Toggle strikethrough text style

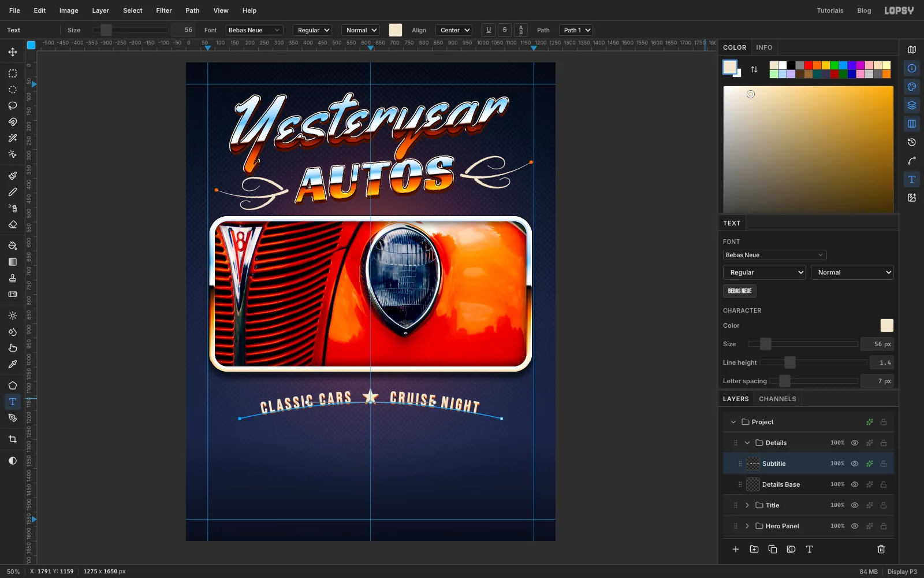pos(505,30)
